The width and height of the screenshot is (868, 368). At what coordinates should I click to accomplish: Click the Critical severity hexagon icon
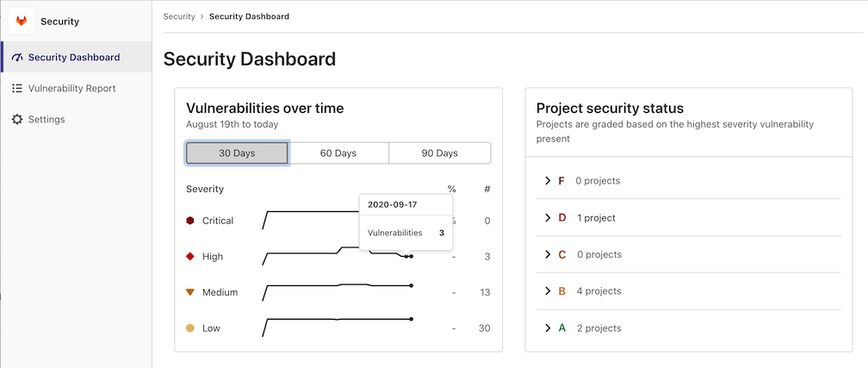pyautogui.click(x=190, y=221)
